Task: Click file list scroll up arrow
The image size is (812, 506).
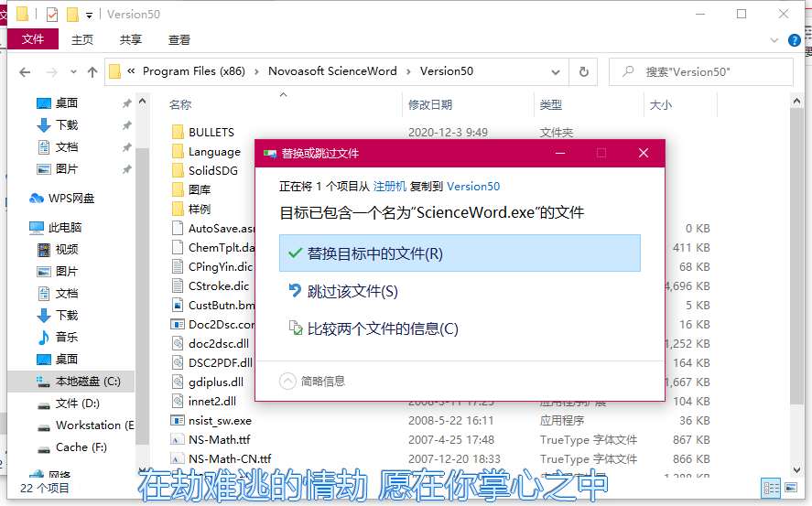Action: (x=796, y=102)
